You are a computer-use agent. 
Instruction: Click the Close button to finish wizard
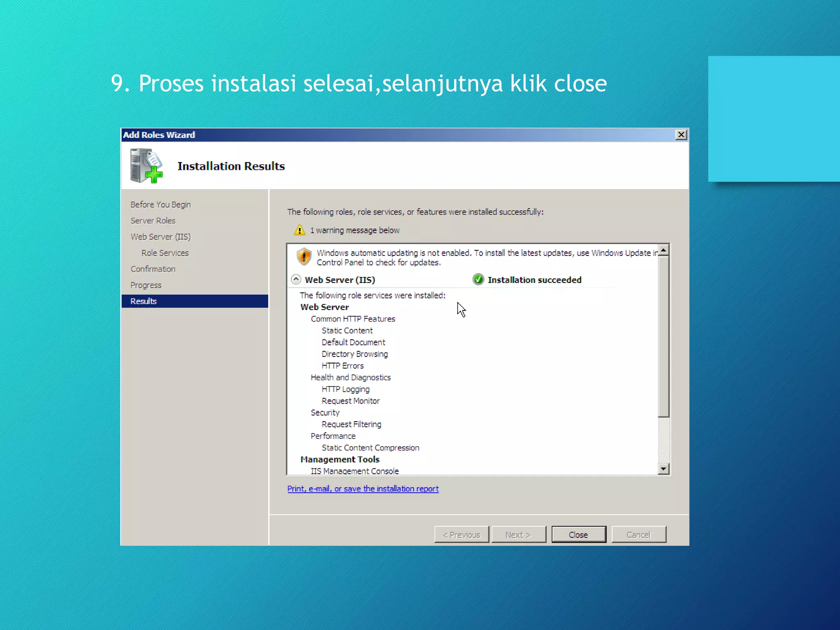point(579,534)
